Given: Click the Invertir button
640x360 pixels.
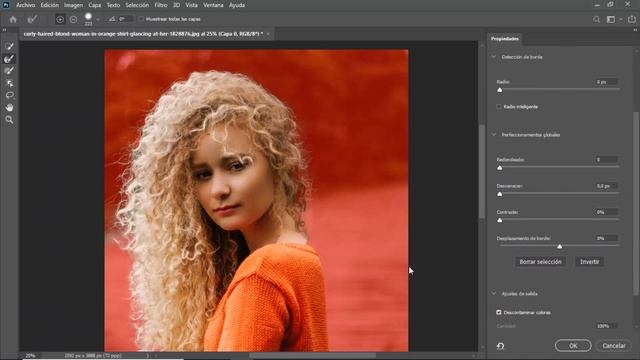Looking at the screenshot, I should (x=589, y=262).
